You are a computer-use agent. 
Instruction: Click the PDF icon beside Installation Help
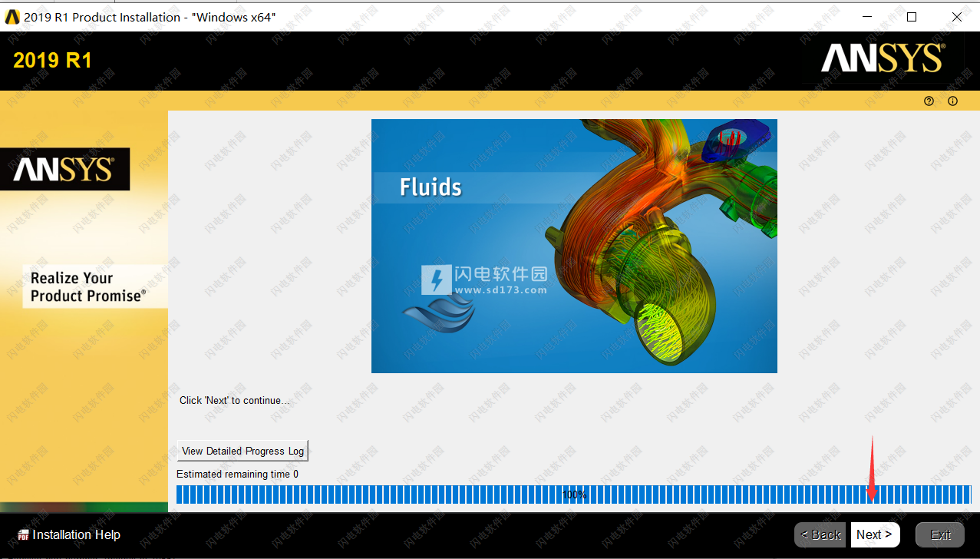coord(24,534)
